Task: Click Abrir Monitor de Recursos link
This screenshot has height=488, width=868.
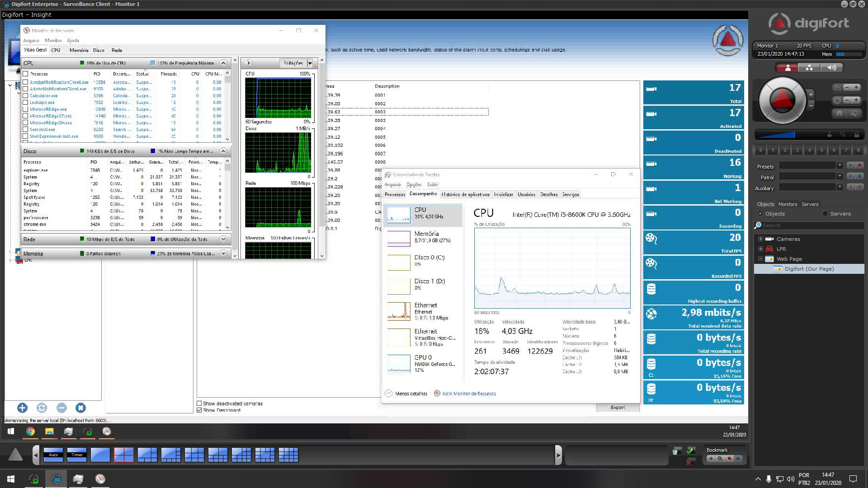Action: coord(469,394)
